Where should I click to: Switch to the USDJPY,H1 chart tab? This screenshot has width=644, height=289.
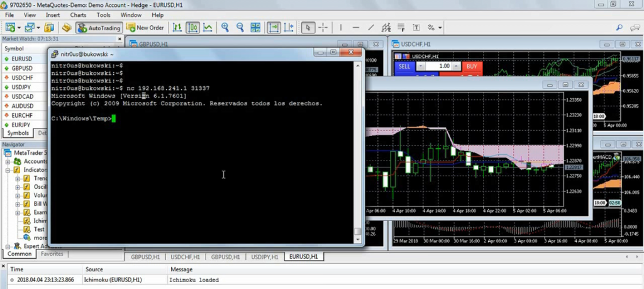tap(265, 257)
